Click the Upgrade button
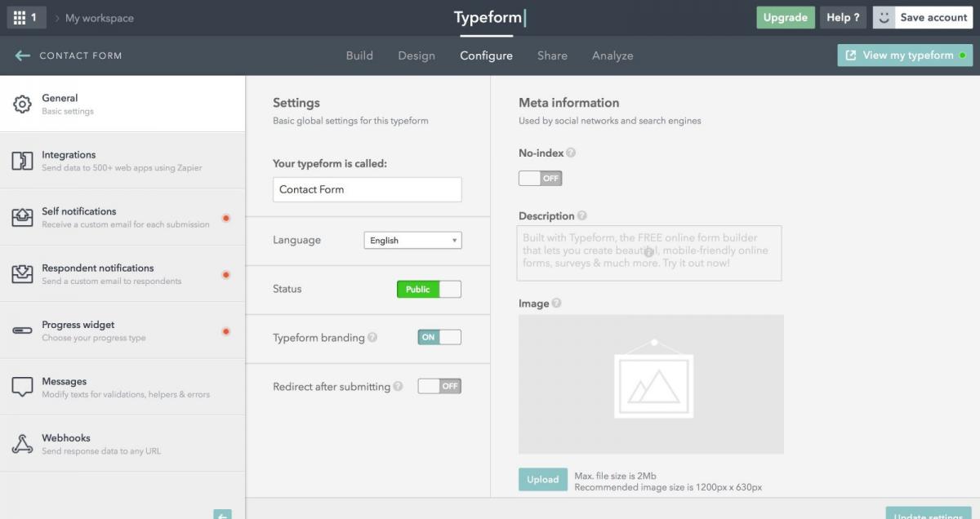The image size is (980, 519). (785, 17)
